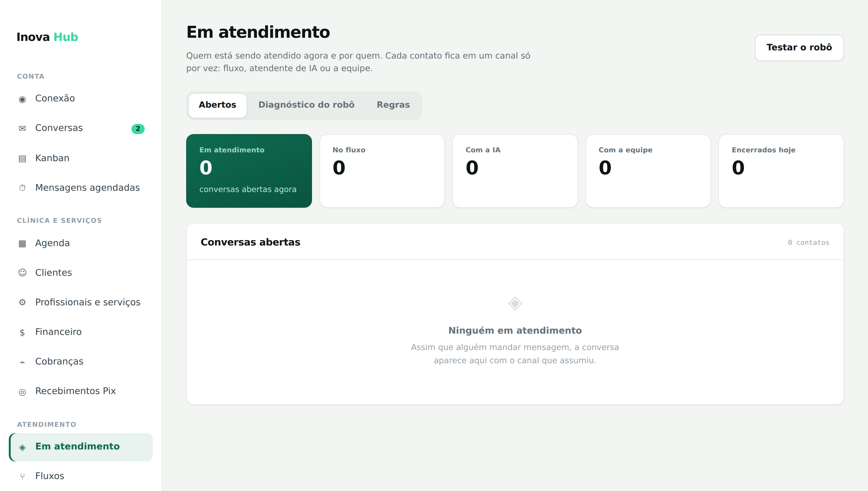868x491 pixels.
Task: Click the Clientes smiley icon
Action: pos(22,273)
